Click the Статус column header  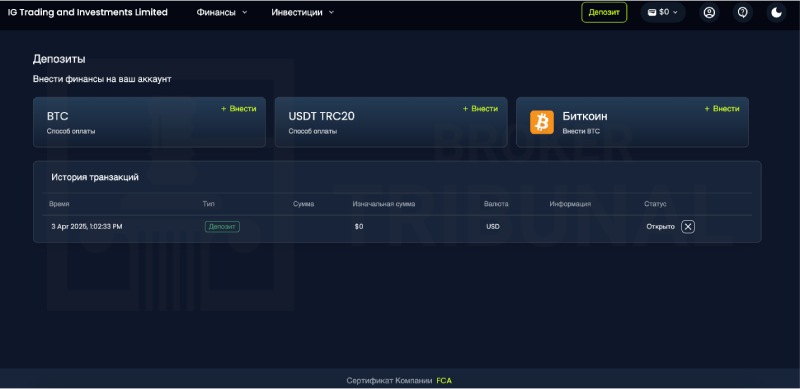[655, 204]
